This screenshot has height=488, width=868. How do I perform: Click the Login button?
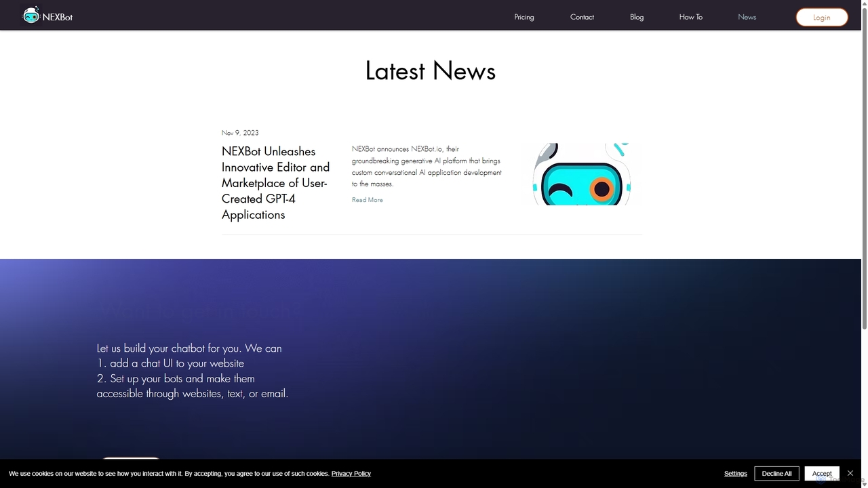click(x=822, y=17)
